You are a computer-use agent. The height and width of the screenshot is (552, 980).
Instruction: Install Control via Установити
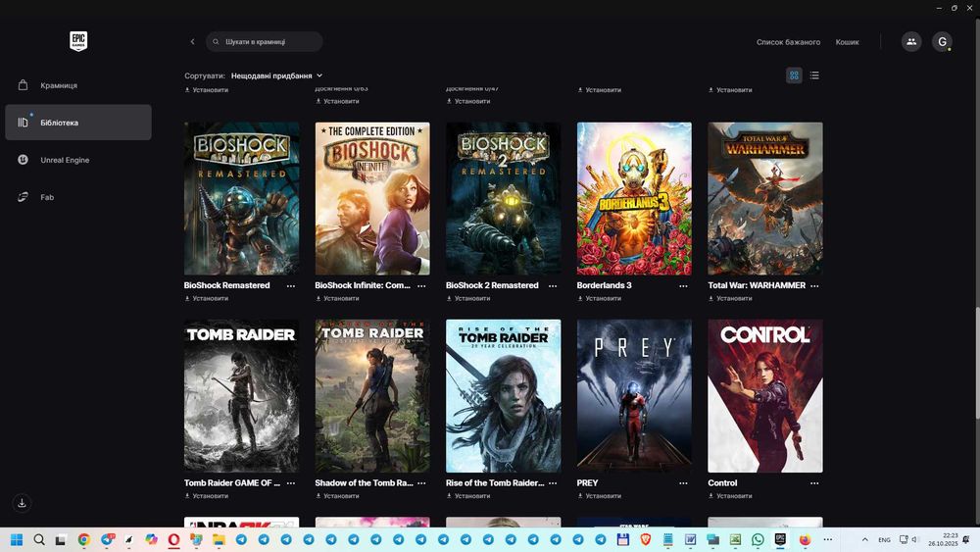click(731, 496)
